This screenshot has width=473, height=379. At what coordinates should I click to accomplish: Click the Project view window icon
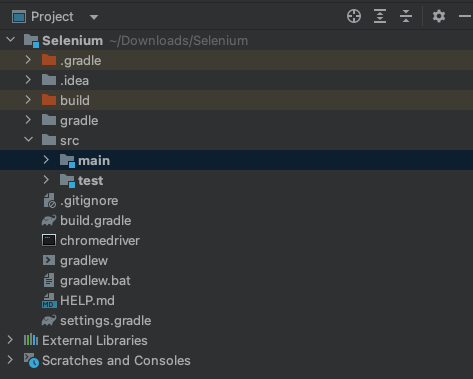coord(19,17)
